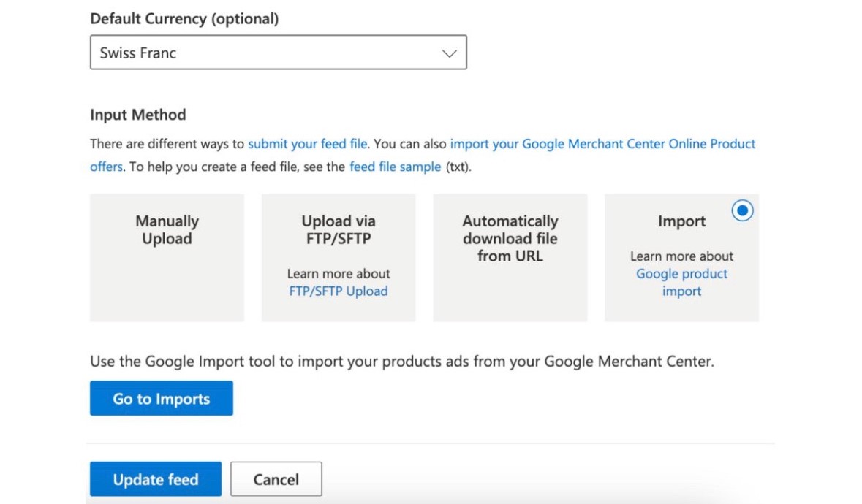Click the 'Default Currency (optional)' field label
This screenshot has height=504, width=862.
tap(184, 19)
